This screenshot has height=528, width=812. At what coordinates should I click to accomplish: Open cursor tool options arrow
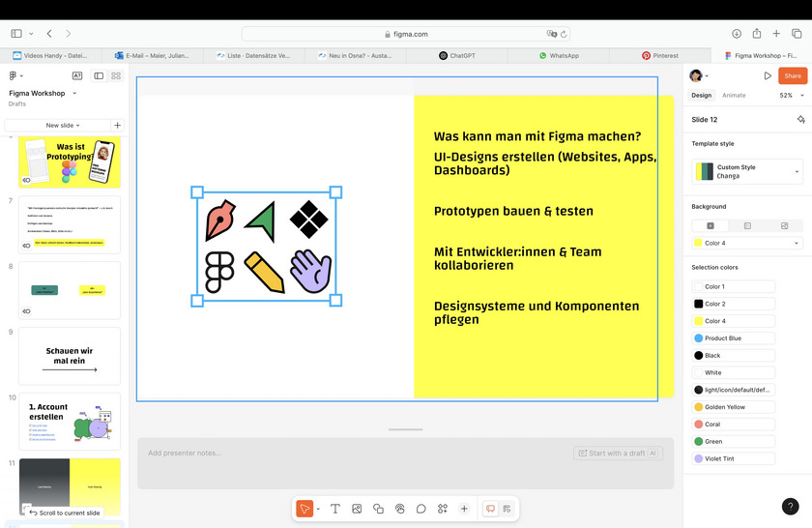click(x=318, y=509)
